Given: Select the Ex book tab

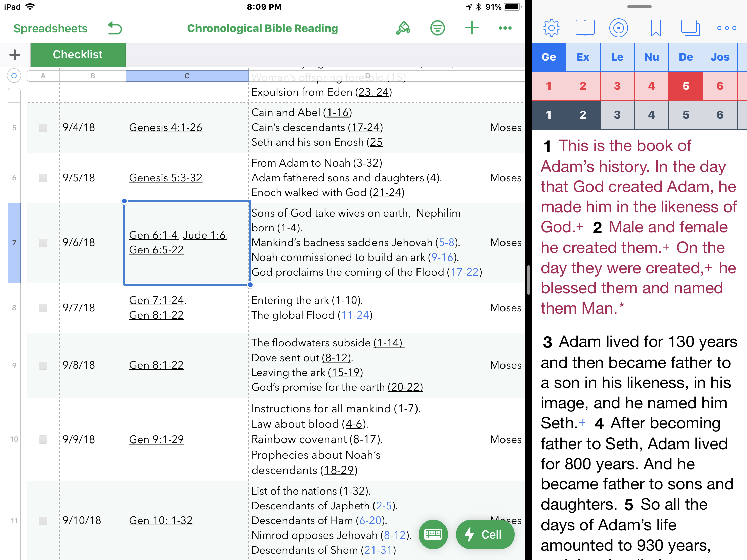Looking at the screenshot, I should pos(583,57).
